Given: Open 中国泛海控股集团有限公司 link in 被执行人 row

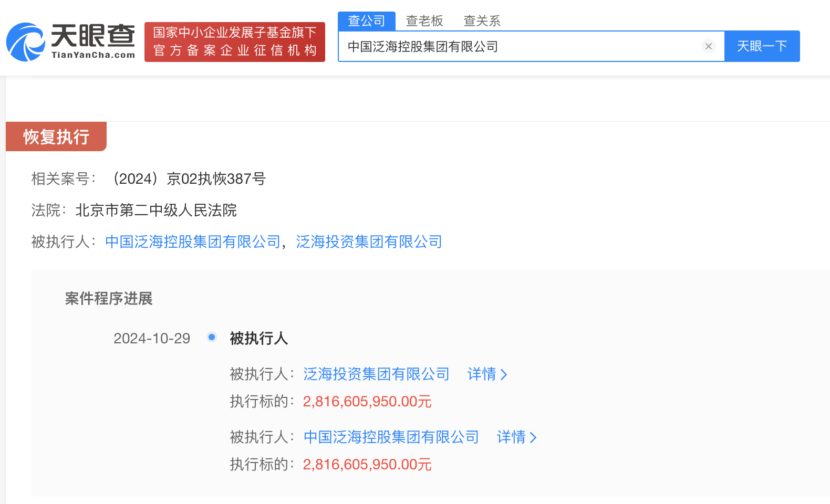Looking at the screenshot, I should pos(193,241).
